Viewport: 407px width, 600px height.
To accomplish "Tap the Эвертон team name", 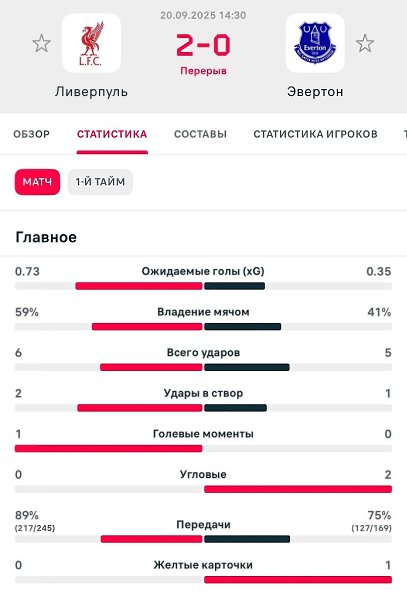I will (x=315, y=92).
